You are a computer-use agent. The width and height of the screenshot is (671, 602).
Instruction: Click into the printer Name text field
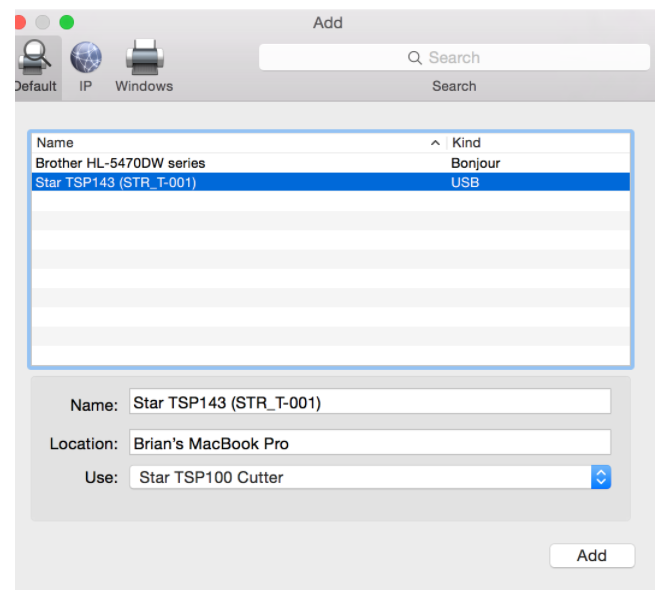tap(370, 403)
